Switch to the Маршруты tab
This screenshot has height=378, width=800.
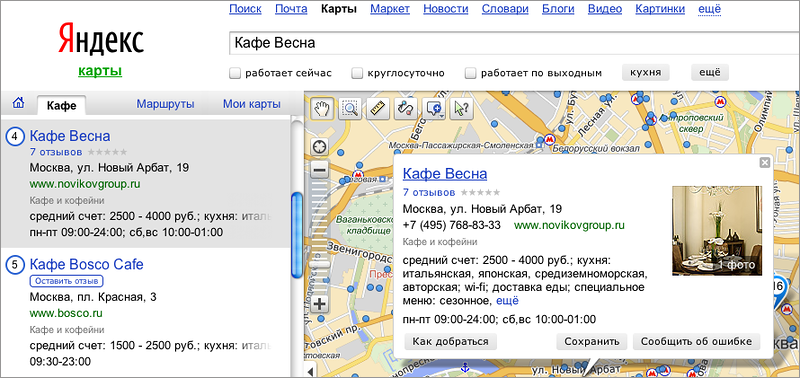165,104
